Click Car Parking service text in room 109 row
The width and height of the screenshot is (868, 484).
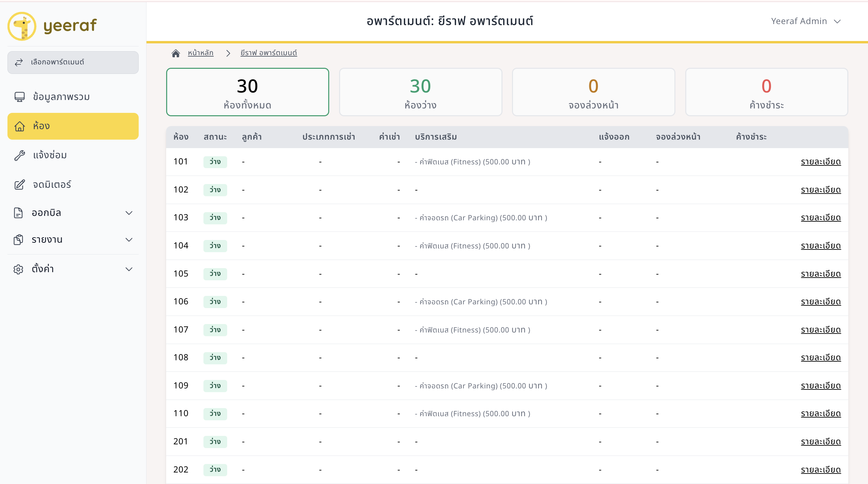481,386
